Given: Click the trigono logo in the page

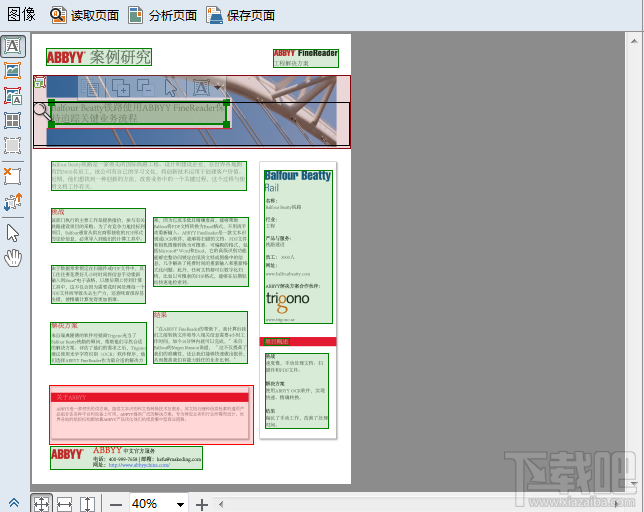Looking at the screenshot, I should click(x=288, y=301).
